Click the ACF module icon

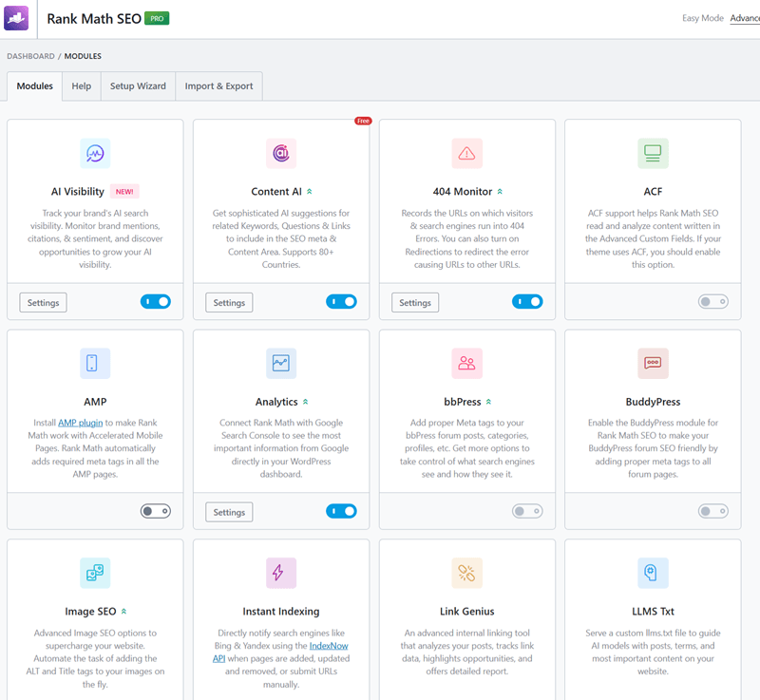(653, 154)
